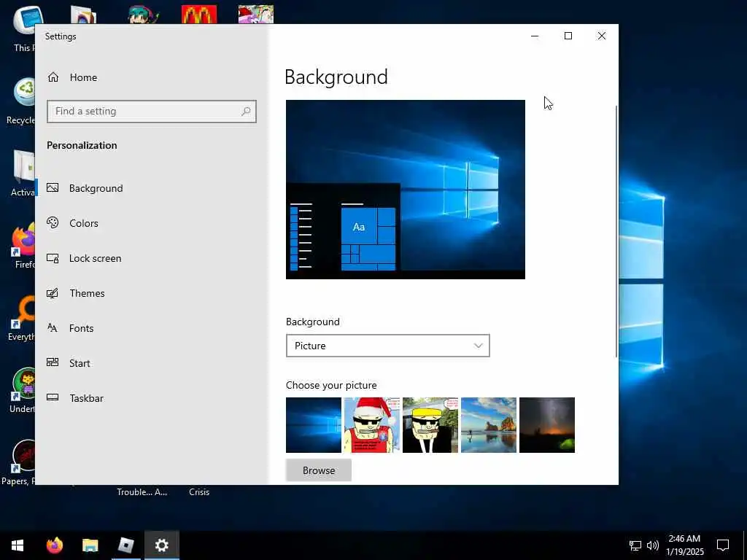This screenshot has height=560, width=747.
Task: Open the Start settings page
Action: pyautogui.click(x=80, y=363)
